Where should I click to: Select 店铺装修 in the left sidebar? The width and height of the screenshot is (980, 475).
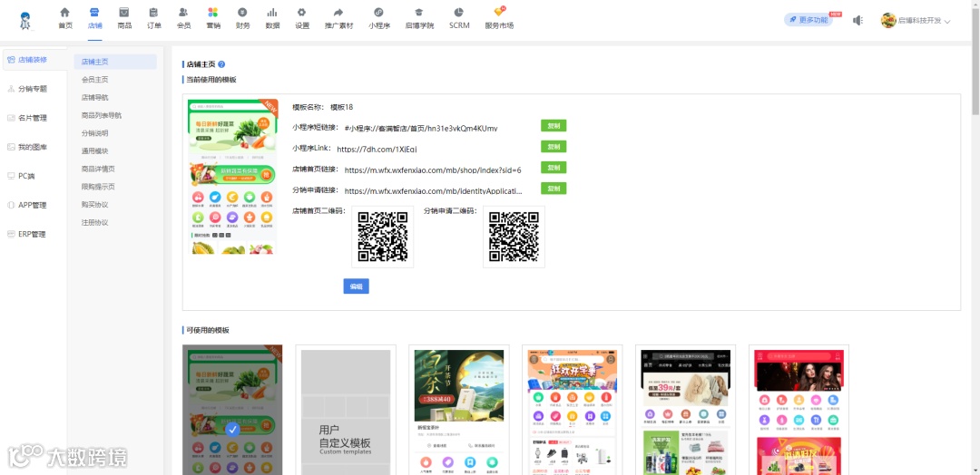34,60
